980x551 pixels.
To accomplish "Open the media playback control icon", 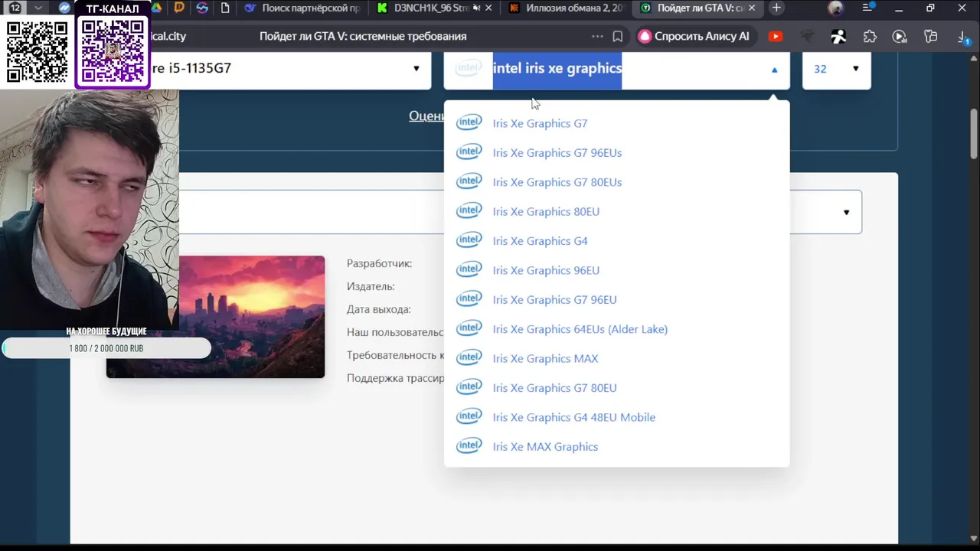I will coord(900,36).
